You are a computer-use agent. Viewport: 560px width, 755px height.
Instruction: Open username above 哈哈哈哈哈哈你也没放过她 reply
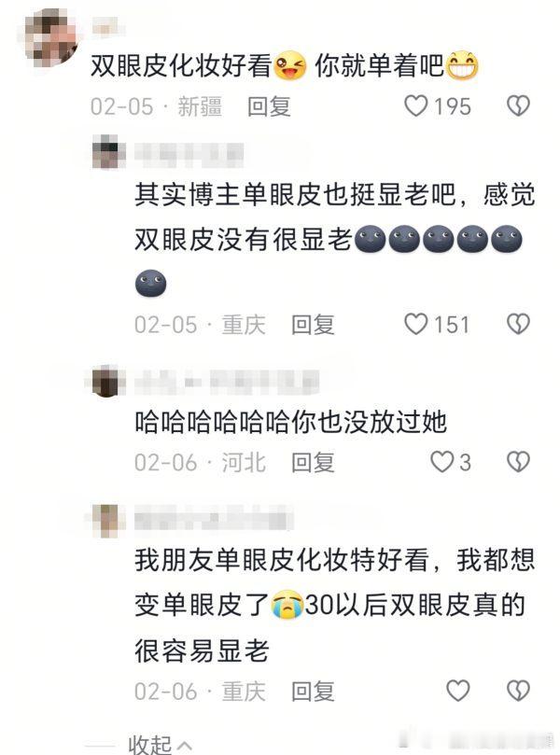click(226, 382)
